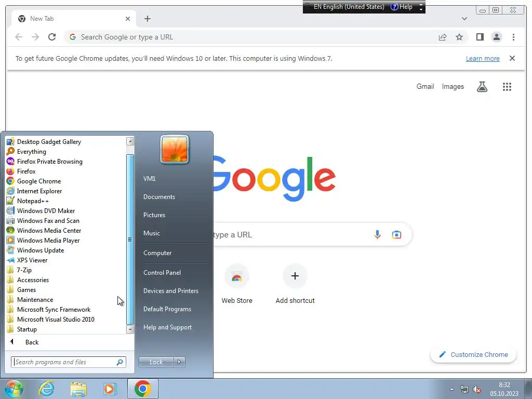This screenshot has width=532, height=399.
Task: Launch XPS Viewer
Action: tap(32, 260)
